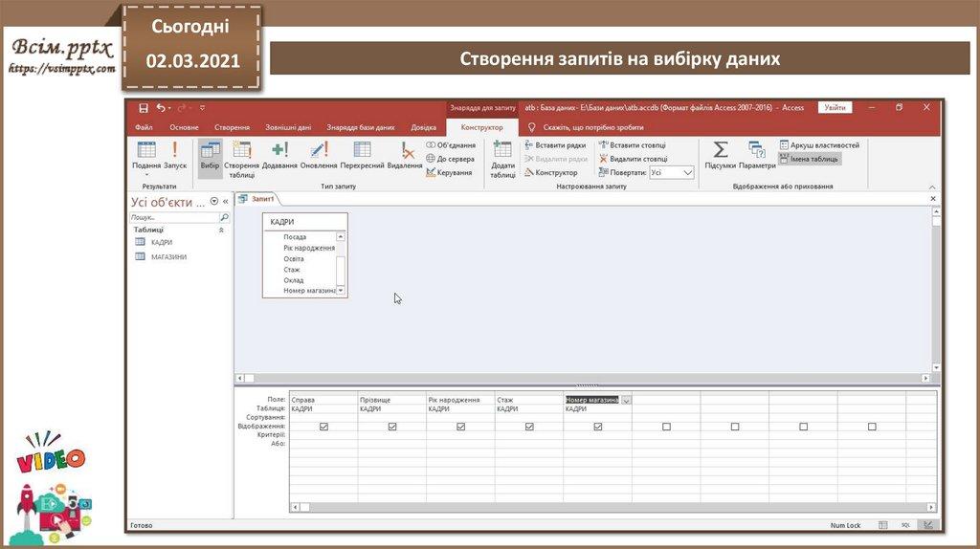Click the Підсумки (Totals) sigma icon
Viewport: 980px width, 549px height.
pos(721,155)
